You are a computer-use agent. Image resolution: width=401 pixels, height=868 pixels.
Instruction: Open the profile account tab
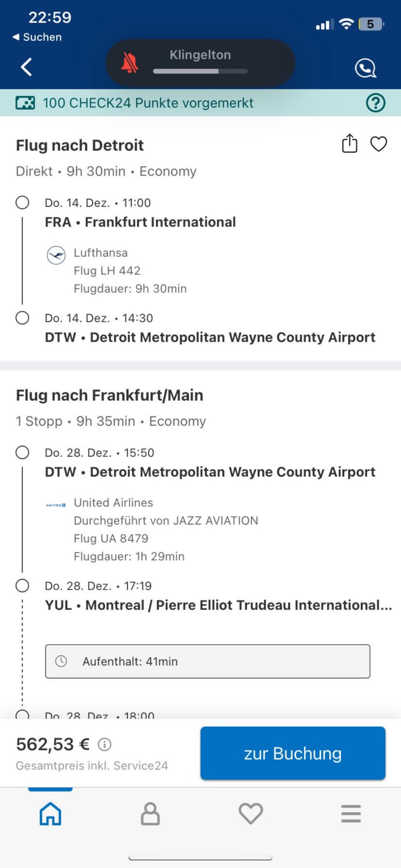point(150,814)
